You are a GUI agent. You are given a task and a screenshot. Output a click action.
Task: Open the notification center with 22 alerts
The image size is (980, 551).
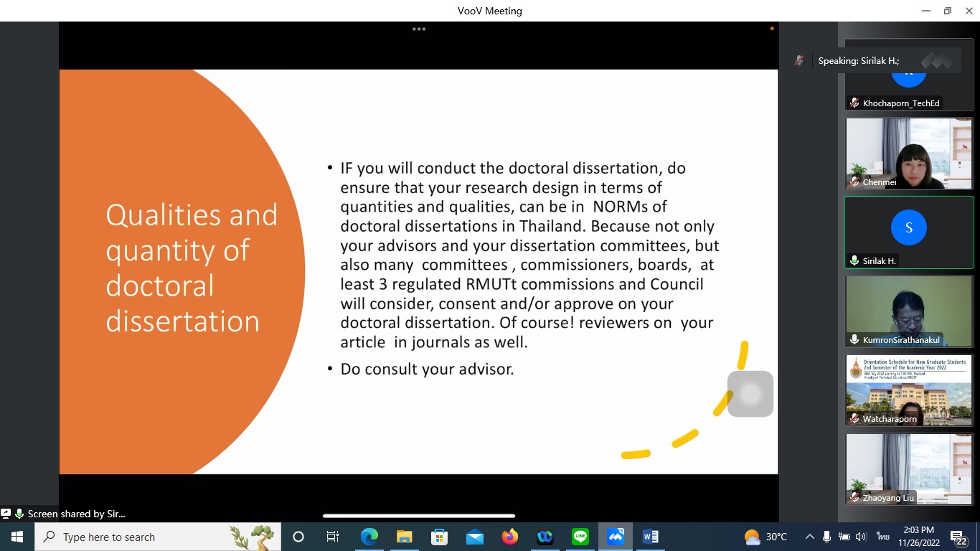pyautogui.click(x=959, y=537)
